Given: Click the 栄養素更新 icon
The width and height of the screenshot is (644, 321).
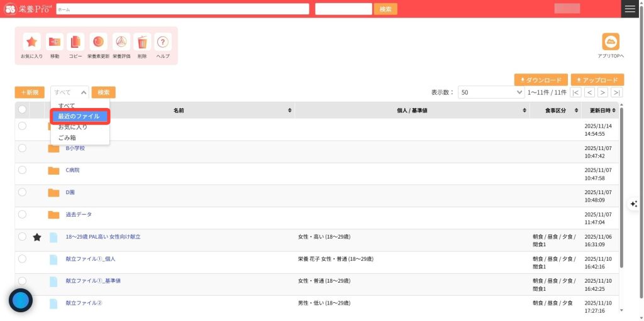Looking at the screenshot, I should (98, 42).
